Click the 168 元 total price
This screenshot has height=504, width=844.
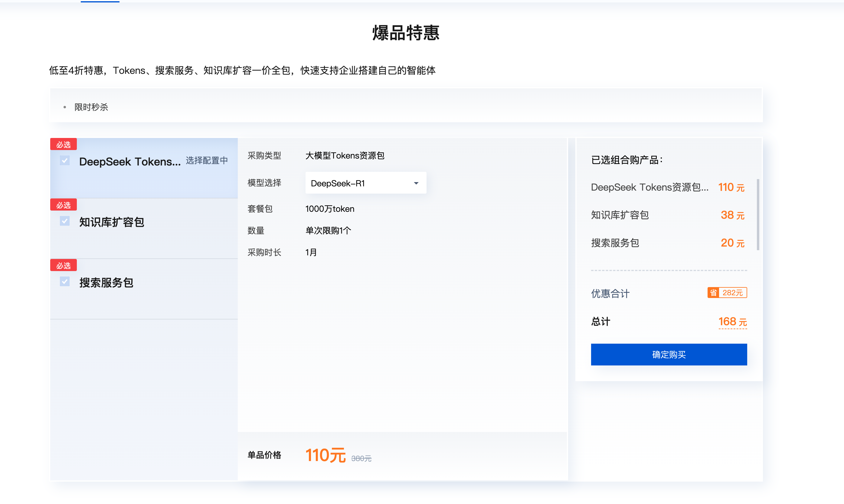coord(732,321)
